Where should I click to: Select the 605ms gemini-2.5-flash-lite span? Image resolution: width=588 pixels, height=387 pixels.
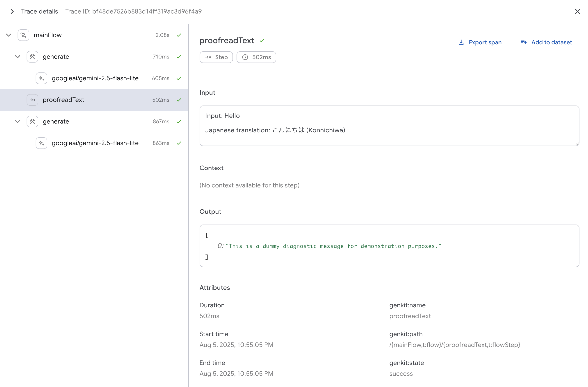click(x=95, y=78)
